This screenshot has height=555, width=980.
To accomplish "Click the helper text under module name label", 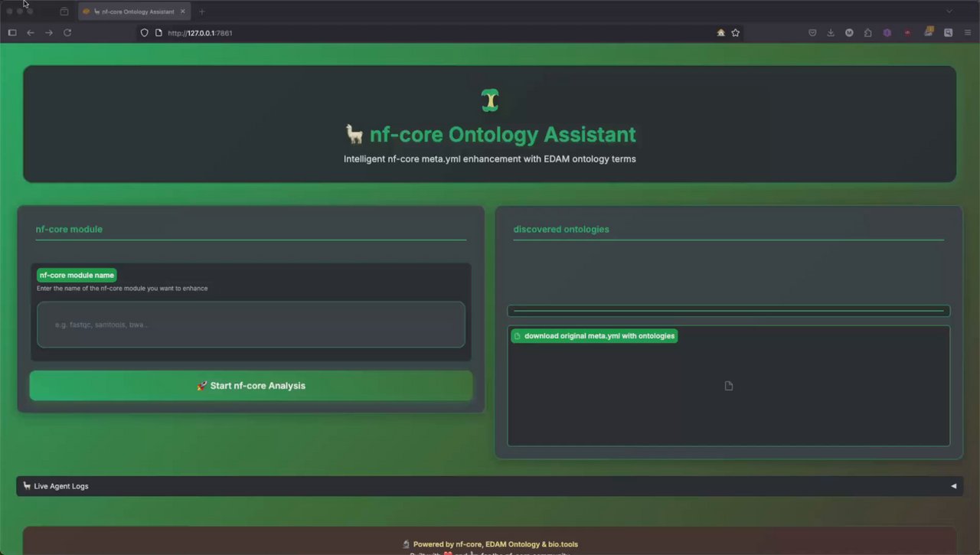I will (122, 289).
